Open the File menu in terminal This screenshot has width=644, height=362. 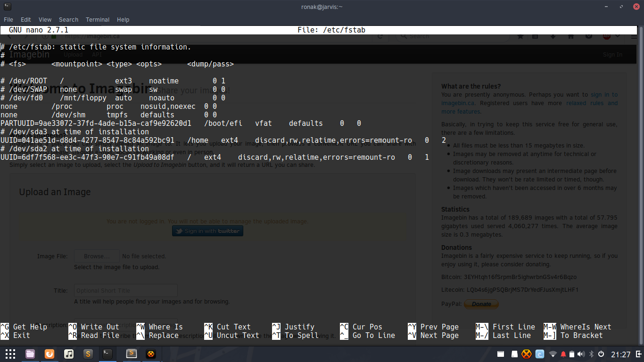click(8, 20)
